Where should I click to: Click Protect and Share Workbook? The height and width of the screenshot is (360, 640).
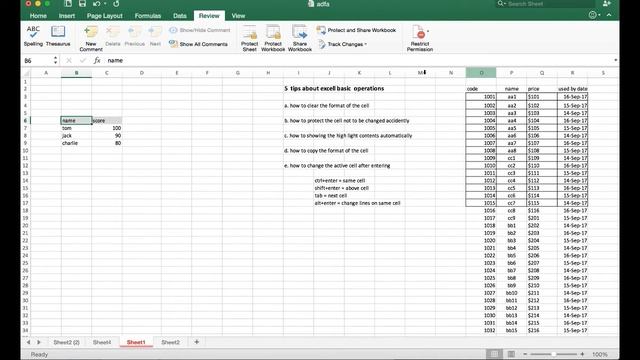pyautogui.click(x=356, y=30)
